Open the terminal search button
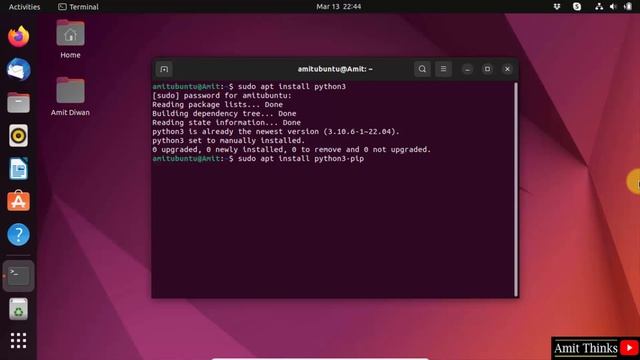This screenshot has width=640, height=360. pyautogui.click(x=422, y=69)
